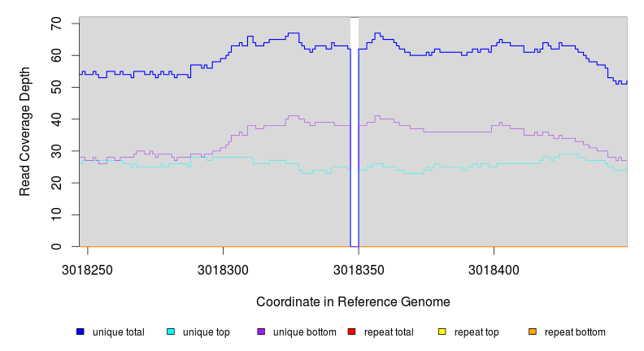
Task: Click the 3018400 x-axis tick label
Action: pos(494,267)
